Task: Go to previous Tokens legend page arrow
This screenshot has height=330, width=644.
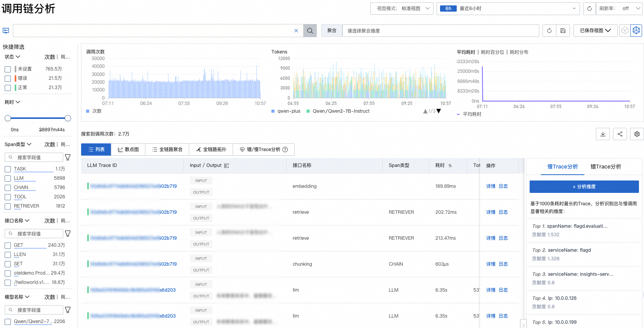Action: tap(425, 111)
